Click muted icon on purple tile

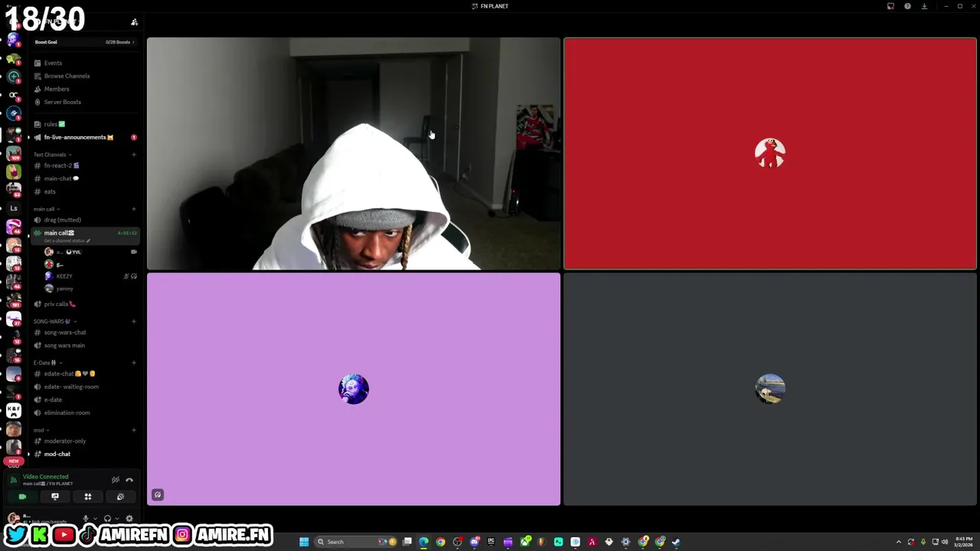158,494
